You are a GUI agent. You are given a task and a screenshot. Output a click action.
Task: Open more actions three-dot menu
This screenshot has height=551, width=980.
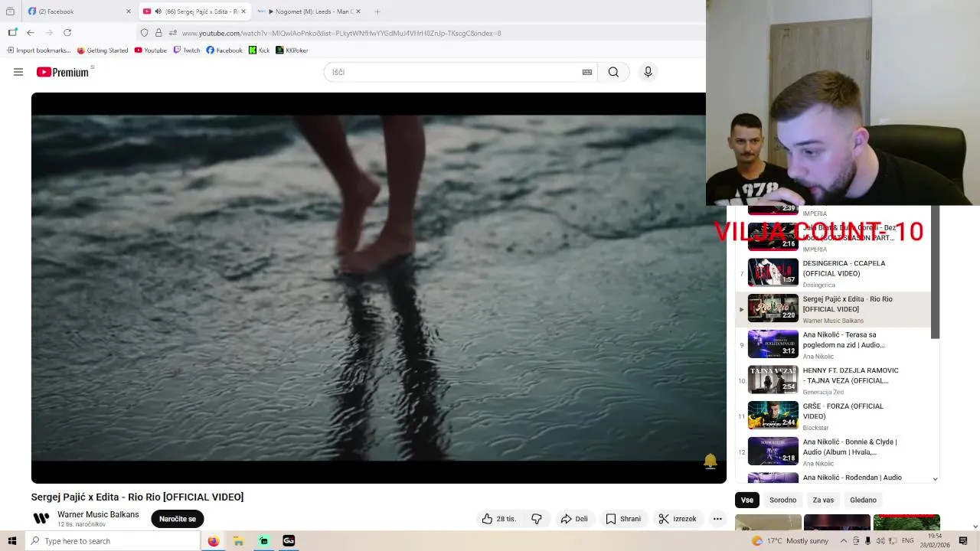(717, 519)
